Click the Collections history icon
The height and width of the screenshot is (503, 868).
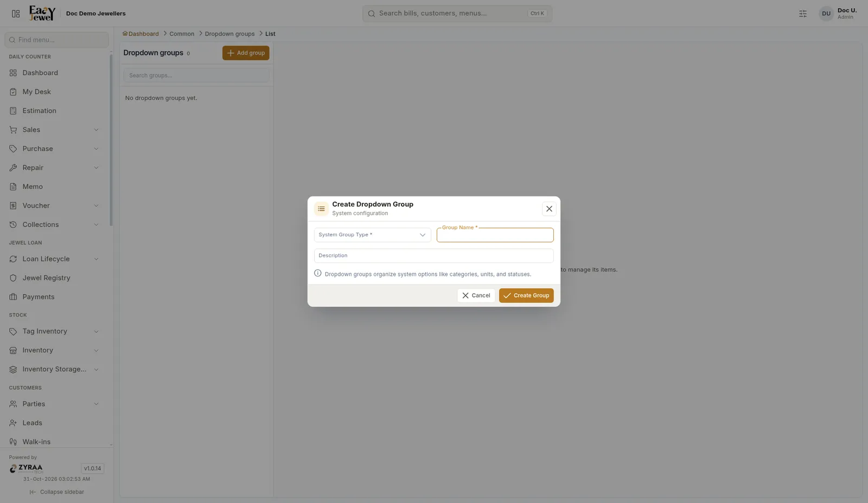pos(13,224)
